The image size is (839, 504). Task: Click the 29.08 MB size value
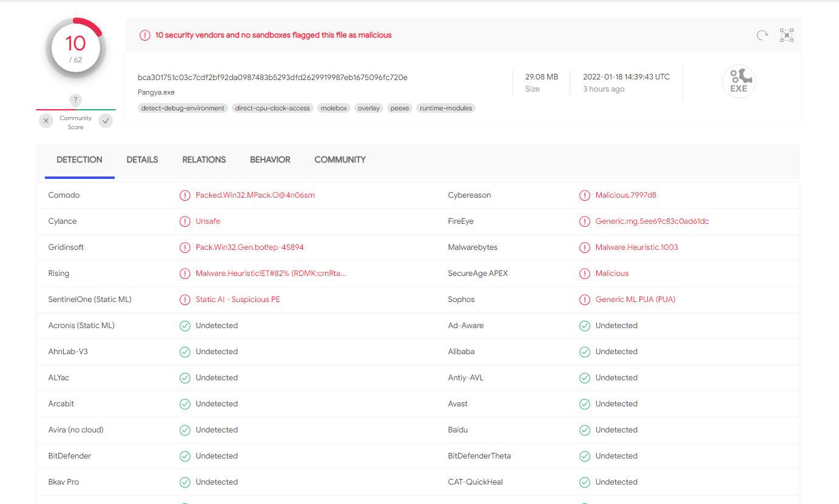pos(542,77)
